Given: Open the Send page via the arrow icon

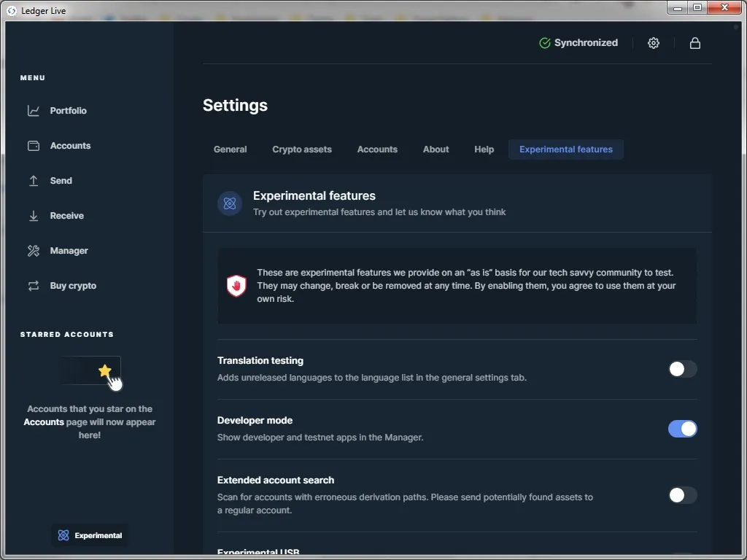Looking at the screenshot, I should 34,180.
